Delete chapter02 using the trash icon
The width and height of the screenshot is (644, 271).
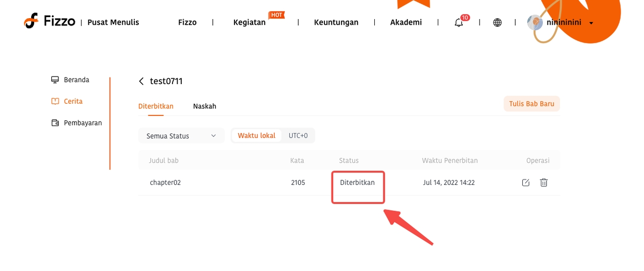[x=544, y=183]
